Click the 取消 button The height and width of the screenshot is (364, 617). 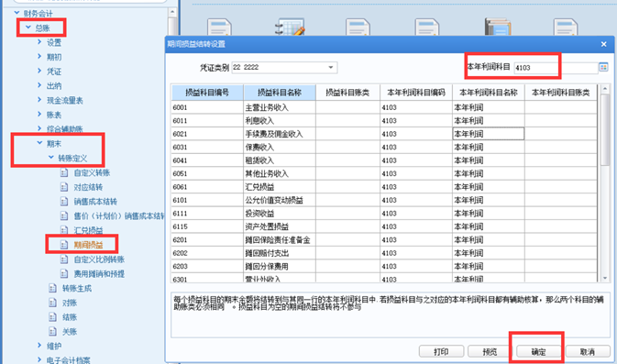(x=588, y=352)
